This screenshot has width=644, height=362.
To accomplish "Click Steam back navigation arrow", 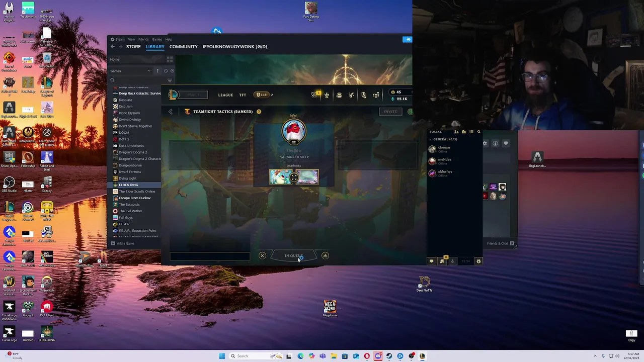I will (x=113, y=47).
